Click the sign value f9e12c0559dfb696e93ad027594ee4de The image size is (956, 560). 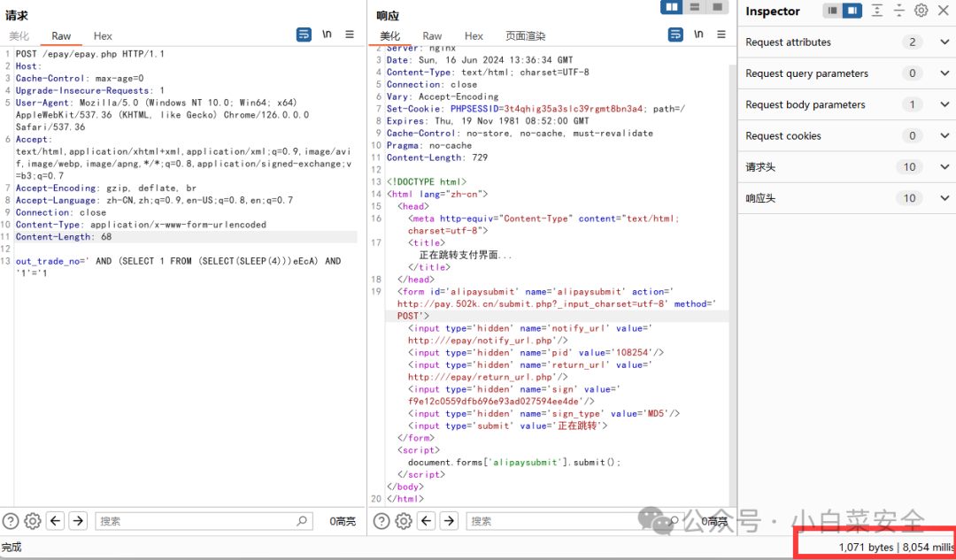493,401
